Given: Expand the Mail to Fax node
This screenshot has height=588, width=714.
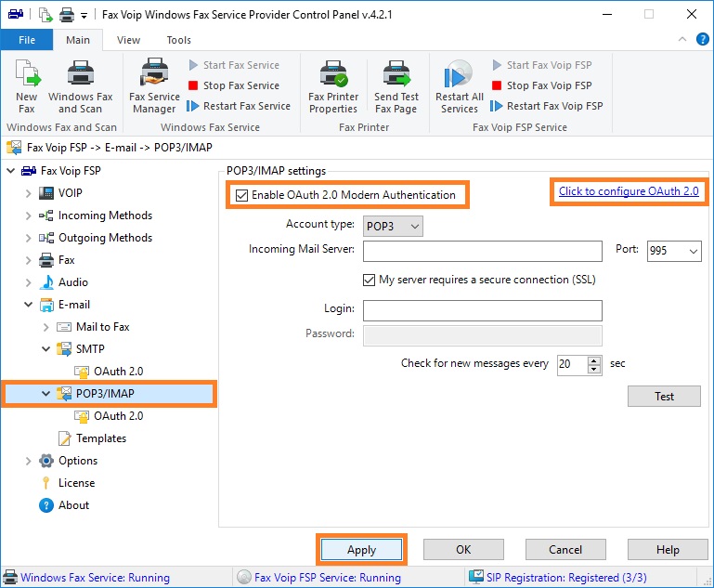Looking at the screenshot, I should pos(46,327).
